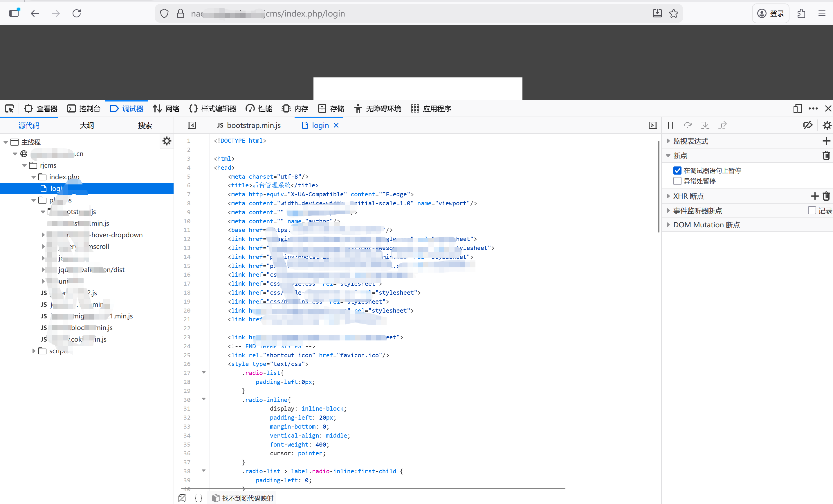Screen dimensions: 833x504
Task: Collapse the sources pane toggle icon
Action: pyautogui.click(x=192, y=125)
